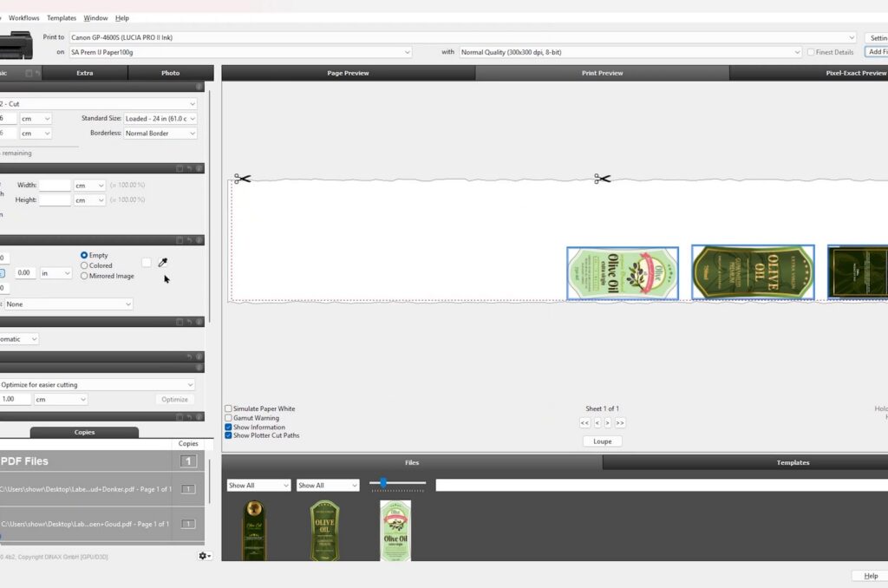Screen dimensions: 888x588
Task: Click the left scissors cut marker
Action: click(242, 179)
